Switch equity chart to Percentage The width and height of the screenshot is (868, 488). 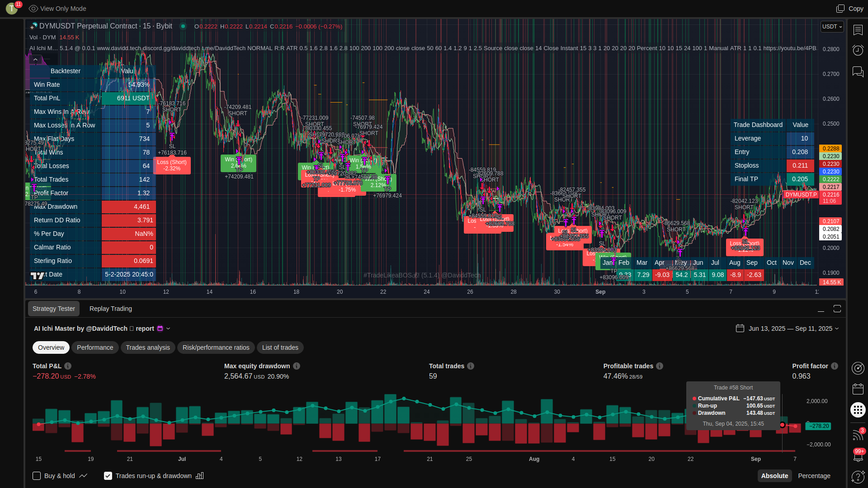point(814,476)
